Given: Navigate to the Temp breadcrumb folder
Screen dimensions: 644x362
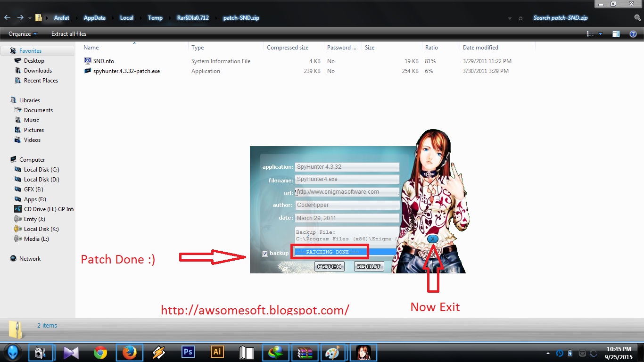Looking at the screenshot, I should tap(155, 18).
